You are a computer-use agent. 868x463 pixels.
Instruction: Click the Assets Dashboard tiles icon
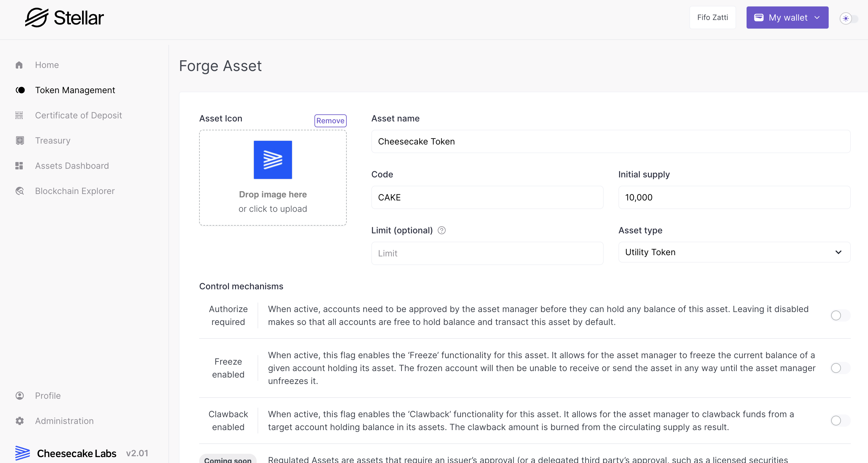coord(19,166)
